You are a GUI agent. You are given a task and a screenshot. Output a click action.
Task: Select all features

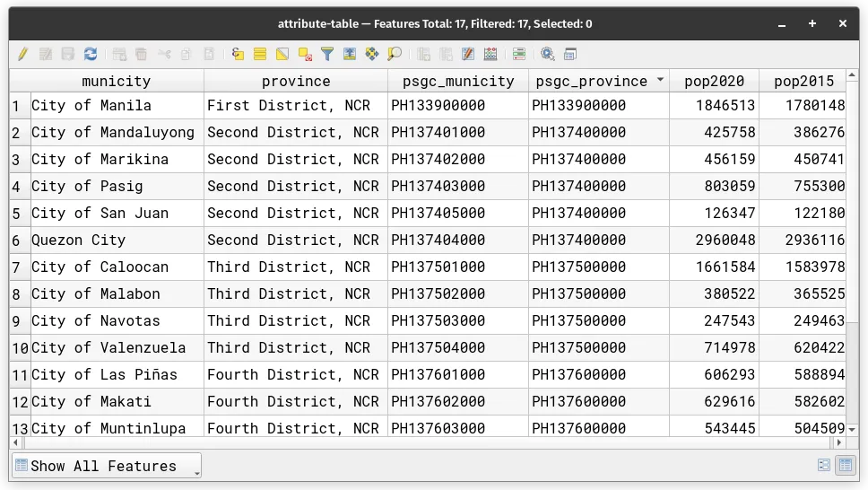coord(260,54)
